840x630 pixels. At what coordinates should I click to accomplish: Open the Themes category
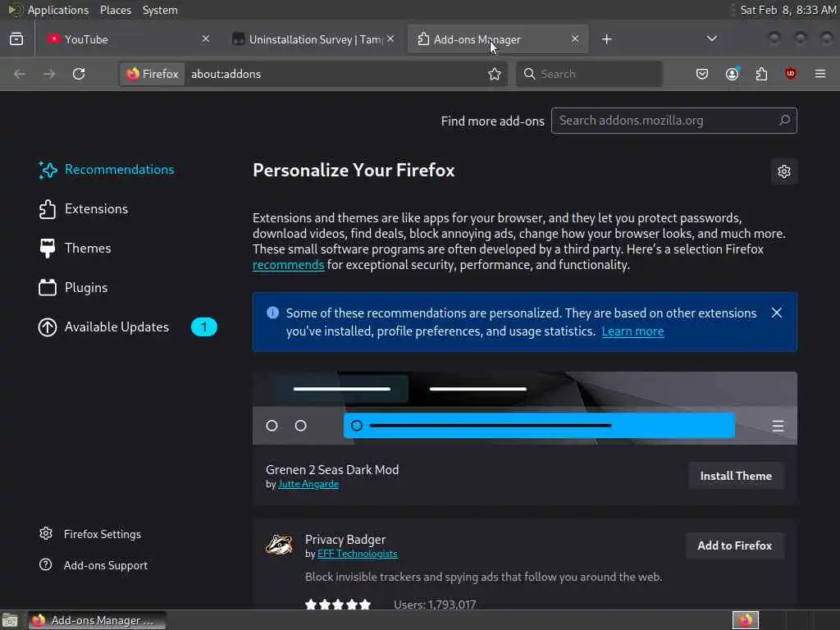point(75,249)
